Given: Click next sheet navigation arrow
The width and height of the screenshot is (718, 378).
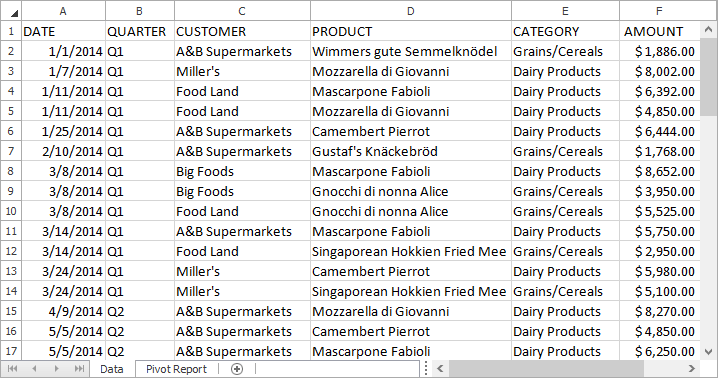Looking at the screenshot, I should pos(56,369).
